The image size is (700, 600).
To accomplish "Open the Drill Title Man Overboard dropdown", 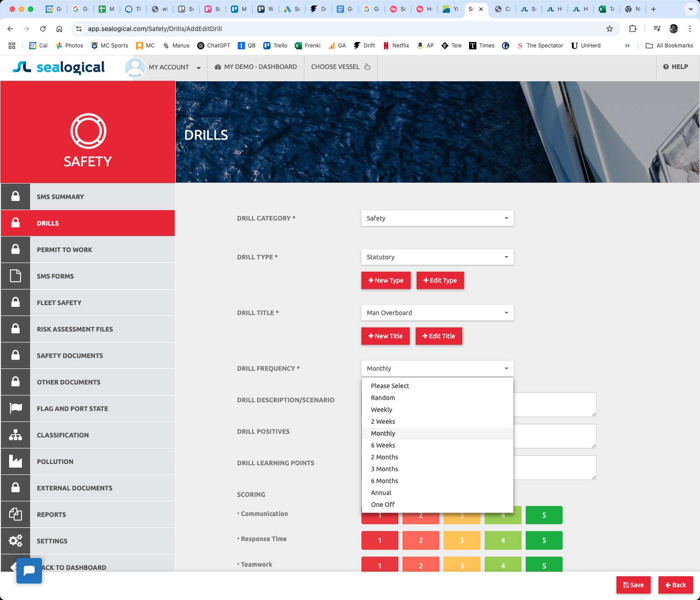I will click(437, 313).
